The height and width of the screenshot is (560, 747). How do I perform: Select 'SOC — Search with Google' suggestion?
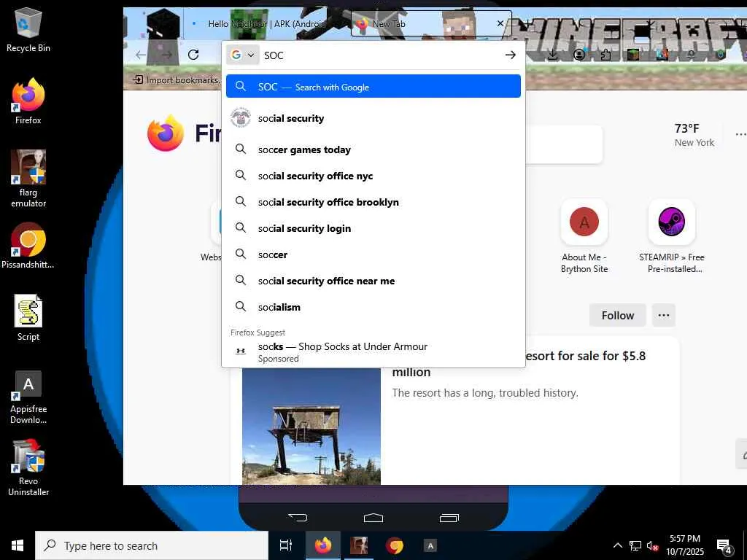click(x=373, y=86)
